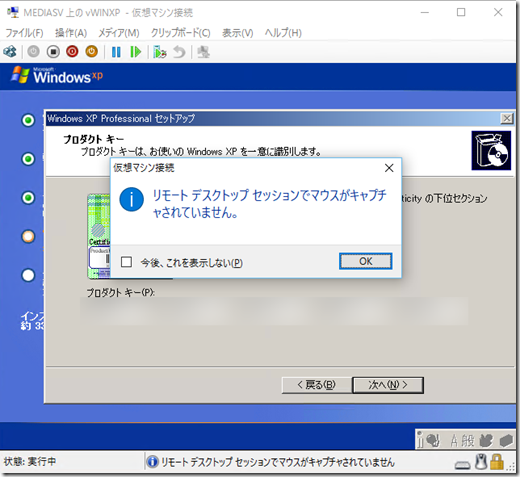Click OK in the 仮想マシン接続 dialog
Screen dimensions: 520x477
365,261
